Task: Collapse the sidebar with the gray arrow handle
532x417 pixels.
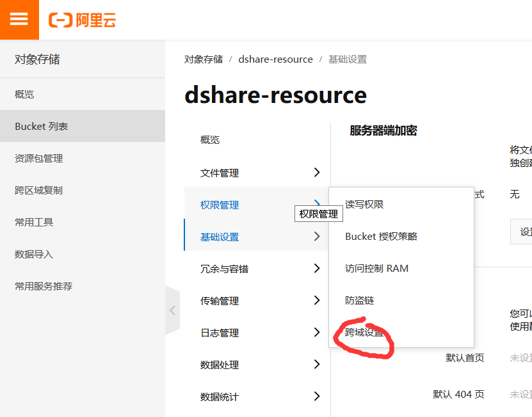Action: pyautogui.click(x=172, y=310)
